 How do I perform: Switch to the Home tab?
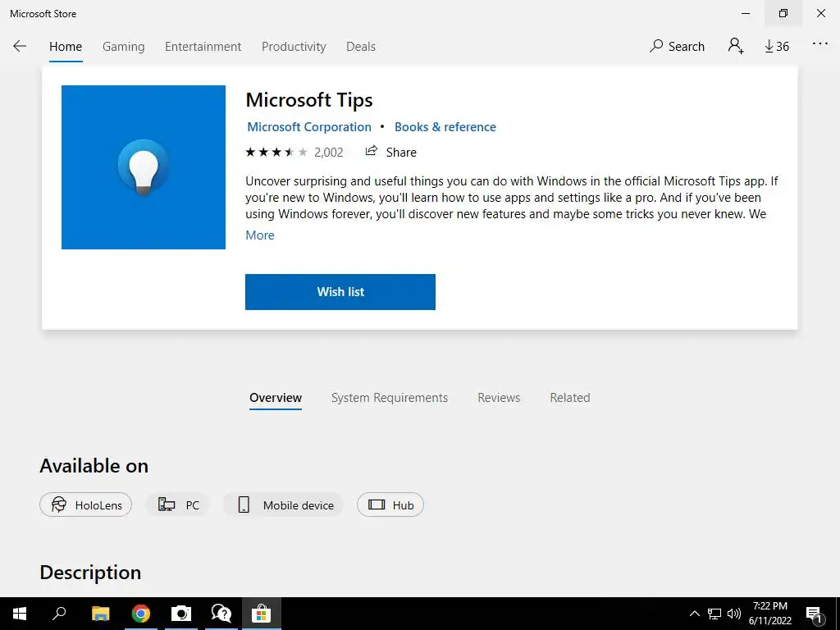tap(66, 47)
